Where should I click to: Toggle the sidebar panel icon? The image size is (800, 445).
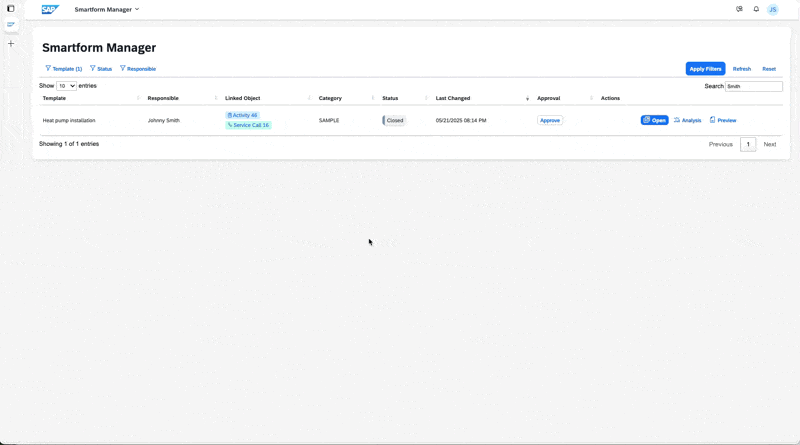tap(11, 9)
